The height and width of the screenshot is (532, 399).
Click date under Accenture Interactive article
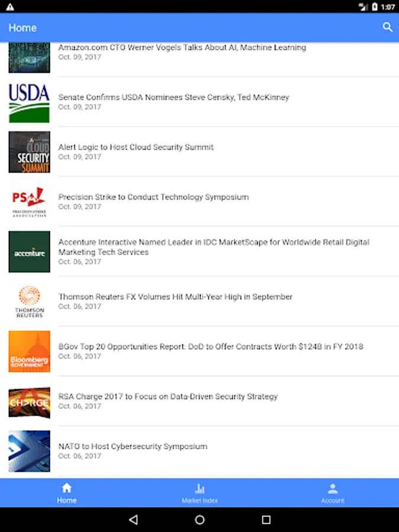[80, 262]
